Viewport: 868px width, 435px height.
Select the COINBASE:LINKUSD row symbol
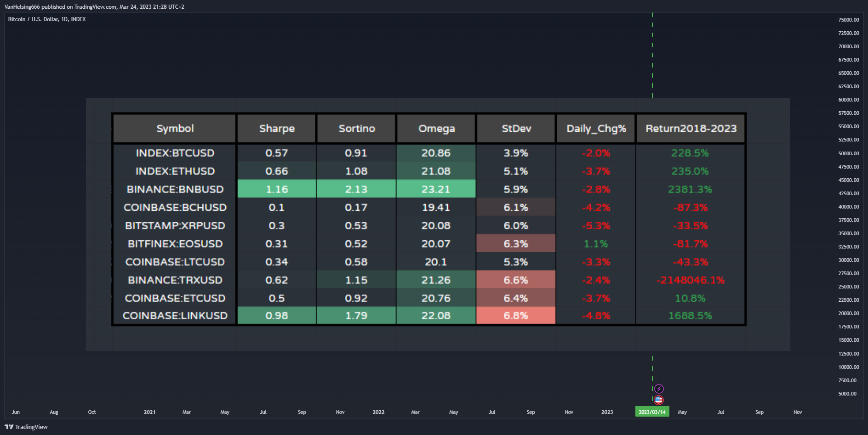175,316
